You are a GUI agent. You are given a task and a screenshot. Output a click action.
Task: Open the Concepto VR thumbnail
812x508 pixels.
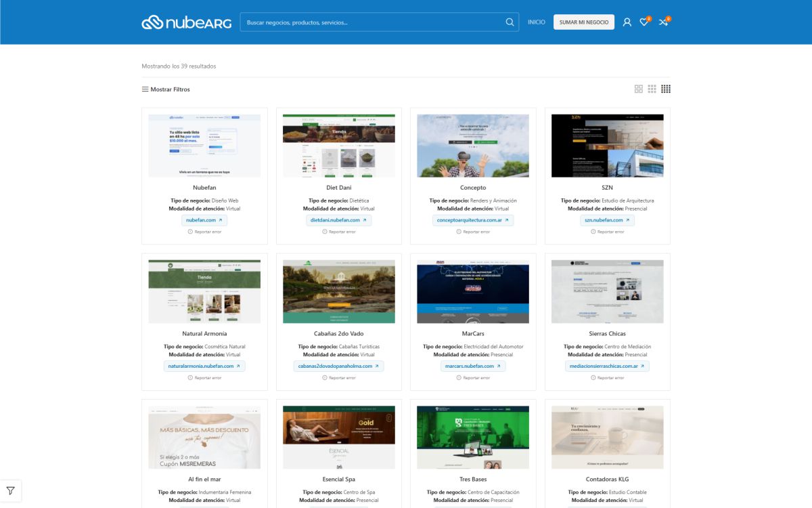[x=473, y=146]
